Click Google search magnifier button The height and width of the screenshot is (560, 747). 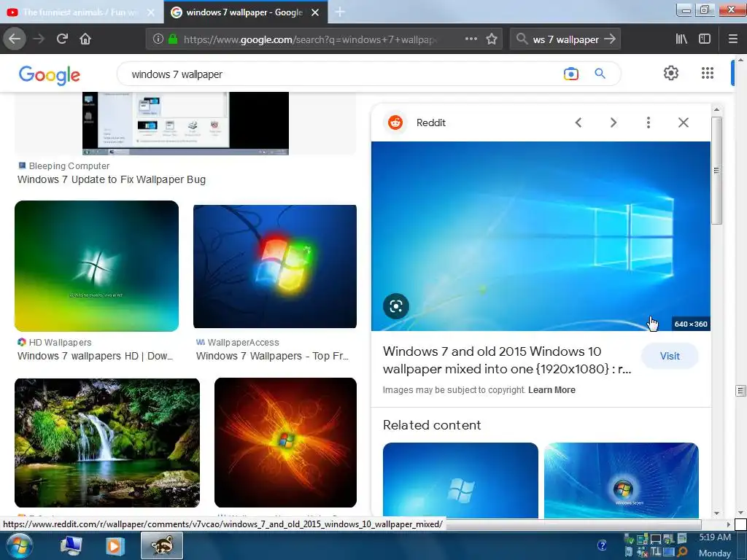[x=600, y=74]
